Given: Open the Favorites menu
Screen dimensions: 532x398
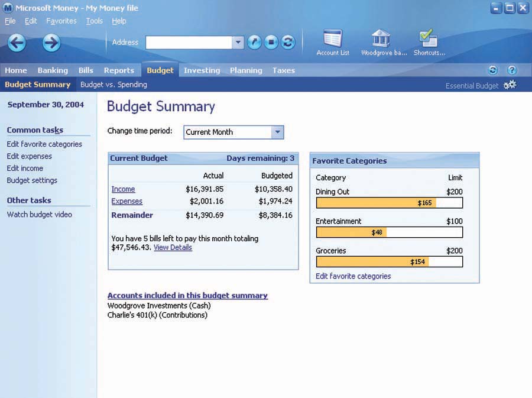Looking at the screenshot, I should 61,21.
